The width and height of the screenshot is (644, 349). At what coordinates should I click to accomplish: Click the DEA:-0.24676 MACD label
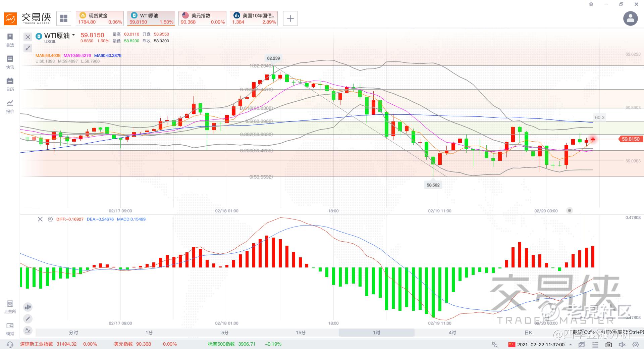coord(100,219)
